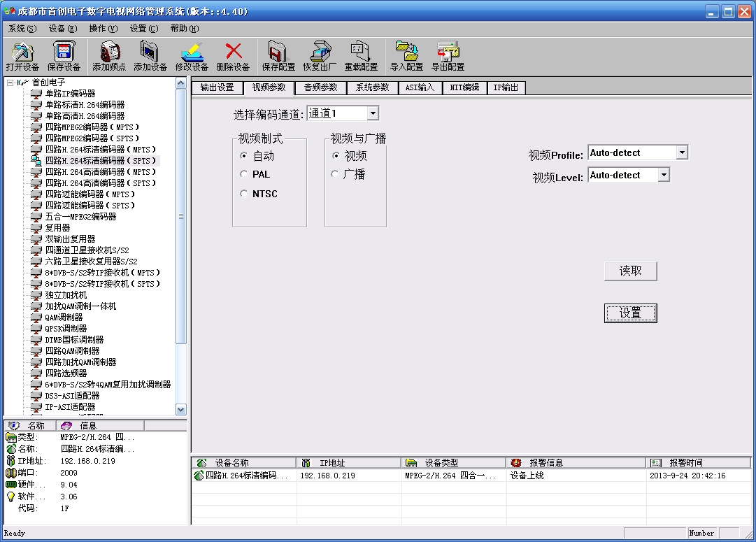The height and width of the screenshot is (542, 756).
Task: Select 双输出复用器 in tree
Action: click(70, 239)
